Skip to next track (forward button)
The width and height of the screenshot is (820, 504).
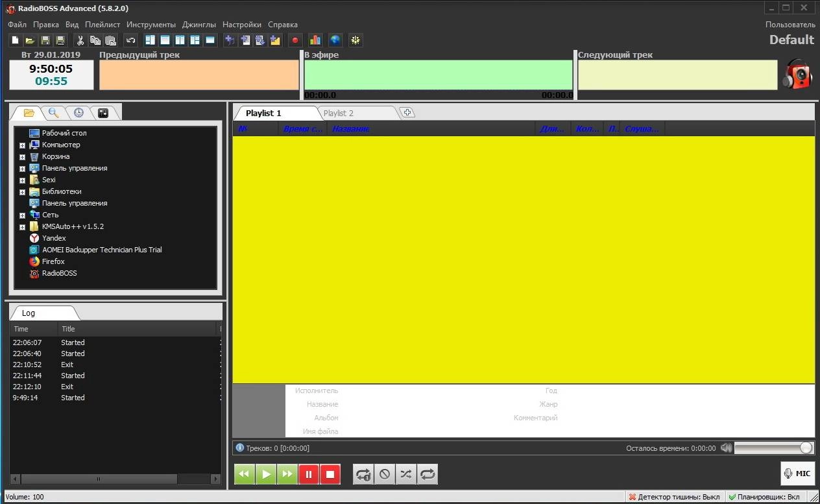(x=287, y=474)
